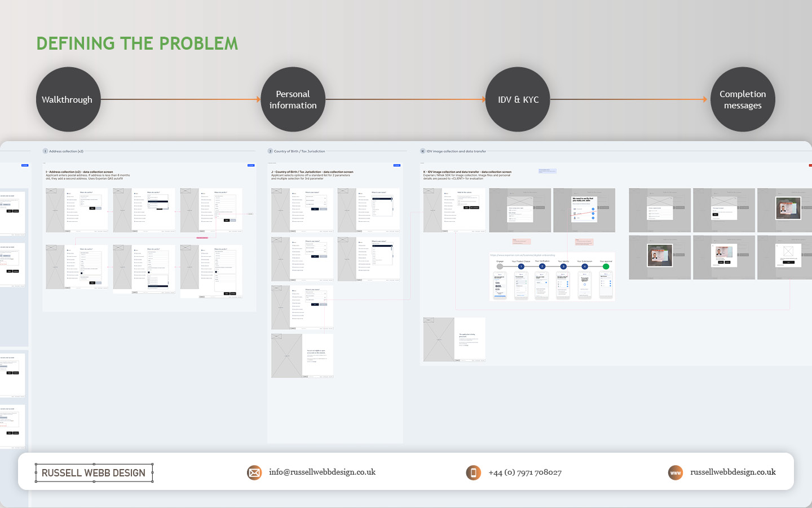Click the 'Defining the Problem' heading

coord(137,43)
